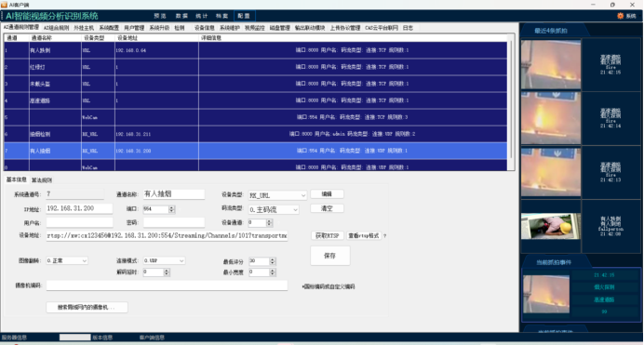Click the 获取RTSP button
Viewport: 644px width, 345px height.
point(328,236)
